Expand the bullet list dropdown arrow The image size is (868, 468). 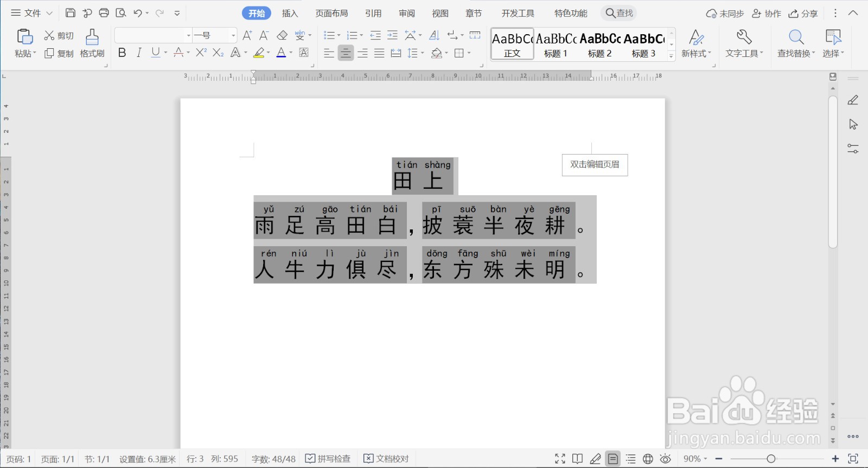339,36
